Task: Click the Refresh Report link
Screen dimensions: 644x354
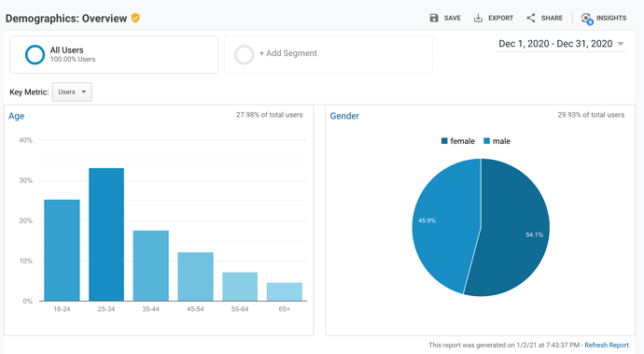Action: (x=607, y=345)
